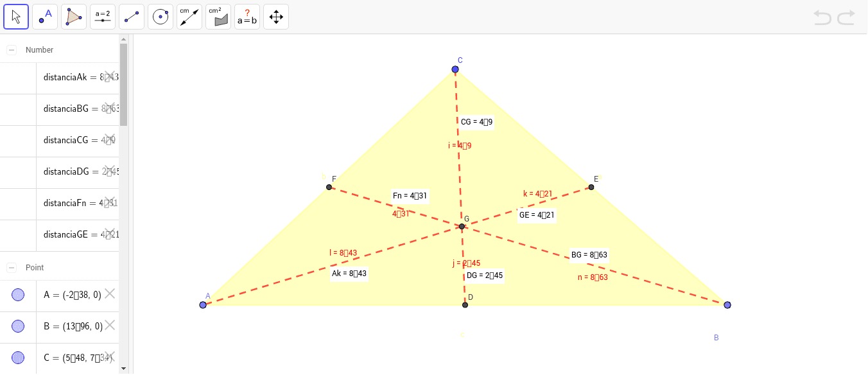Viewport: 868px width, 375px height.
Task: Click the Fn = 4.31 label
Action: 410,195
